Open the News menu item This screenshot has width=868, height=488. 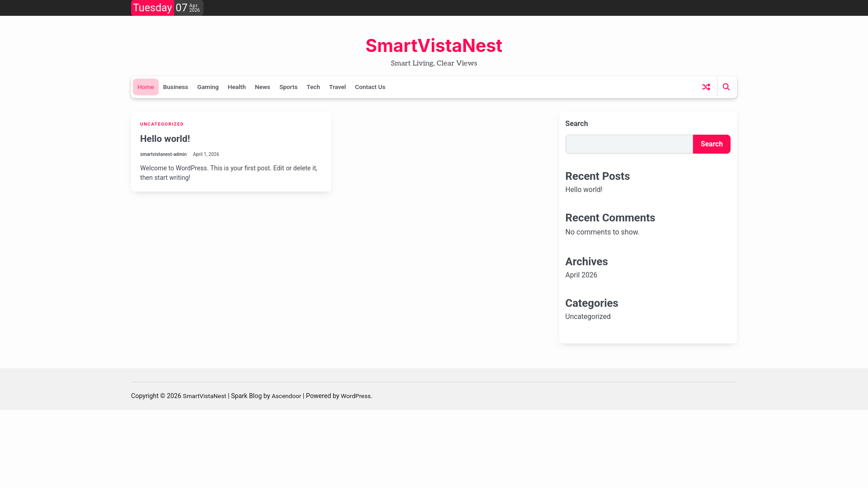tap(263, 87)
